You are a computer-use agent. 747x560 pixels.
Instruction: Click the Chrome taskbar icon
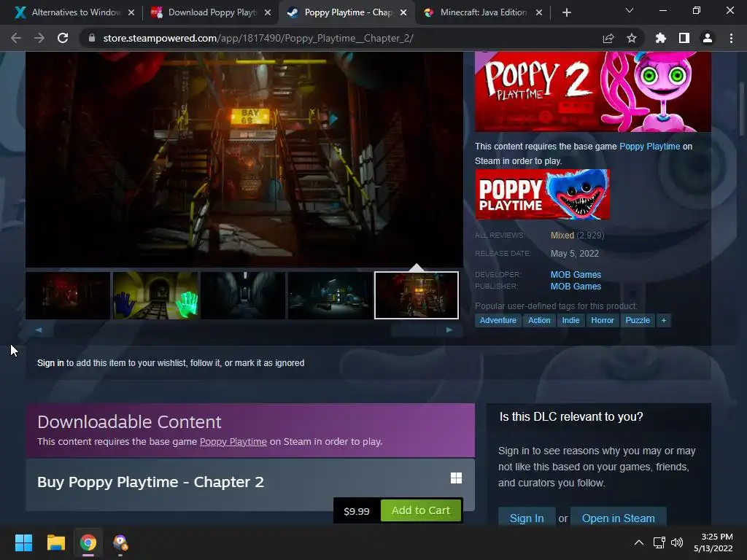click(x=88, y=542)
